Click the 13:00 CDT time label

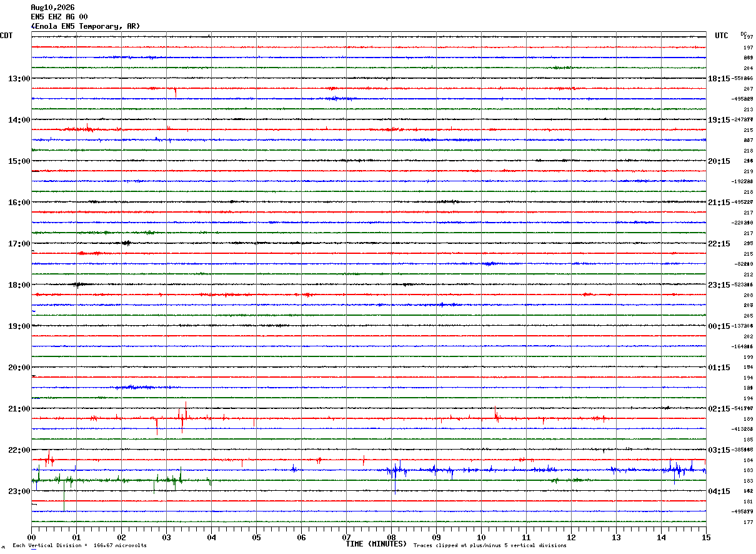(x=19, y=78)
